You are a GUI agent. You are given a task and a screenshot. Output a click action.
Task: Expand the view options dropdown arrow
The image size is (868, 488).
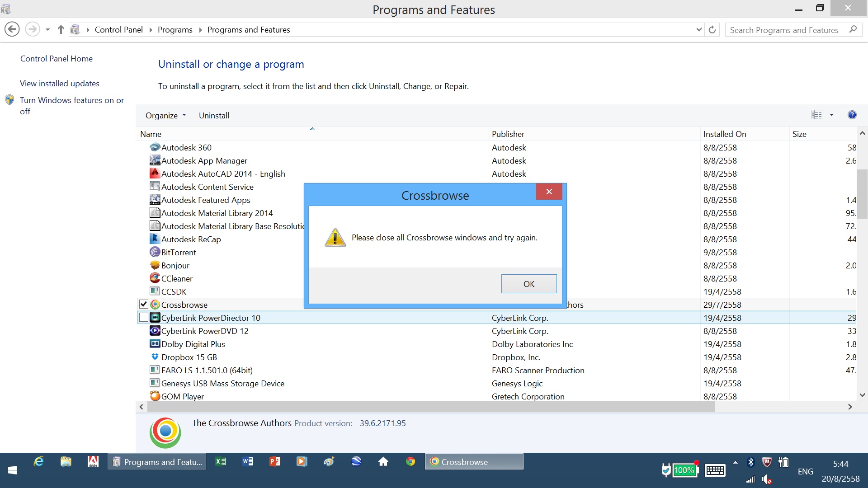831,115
